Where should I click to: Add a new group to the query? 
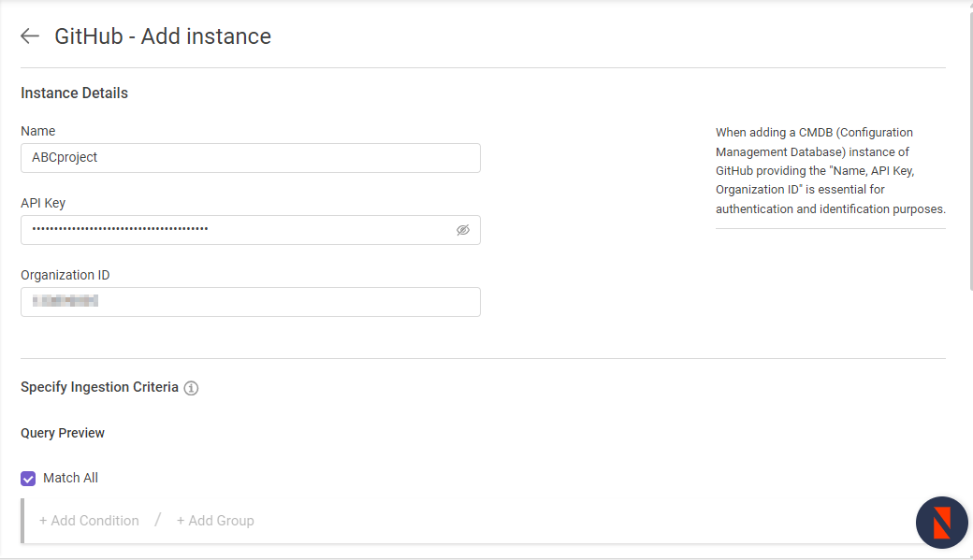tap(215, 521)
